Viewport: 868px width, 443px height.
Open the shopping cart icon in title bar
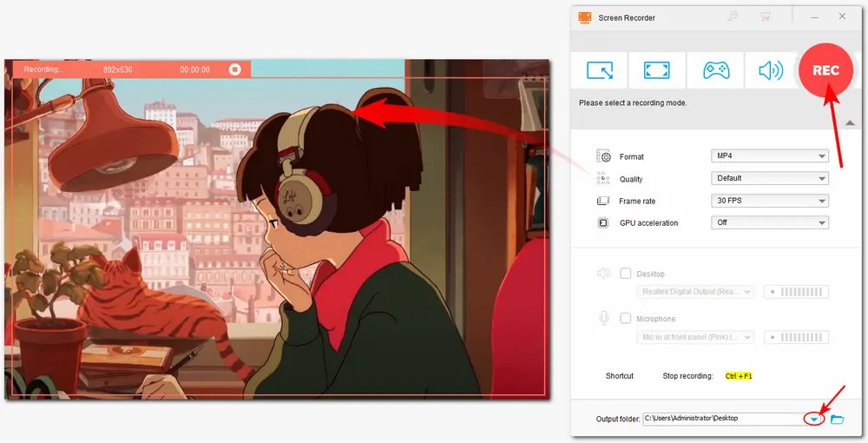click(x=765, y=17)
